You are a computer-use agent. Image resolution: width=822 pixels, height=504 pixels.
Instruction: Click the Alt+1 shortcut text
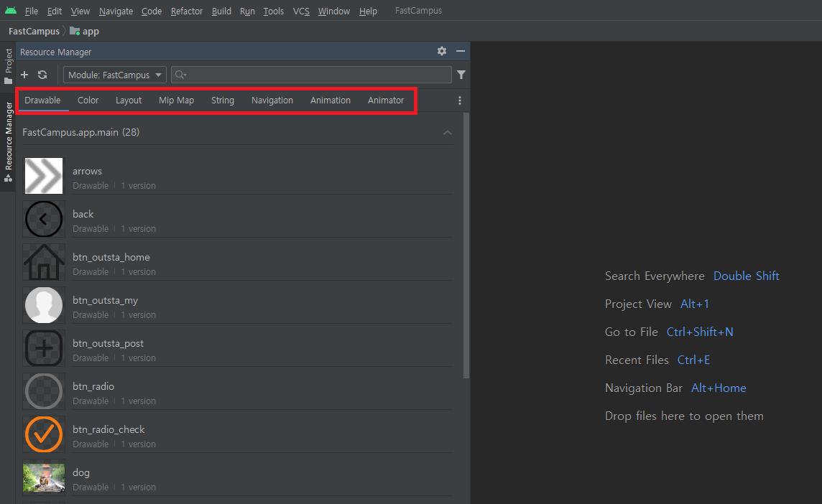695,304
